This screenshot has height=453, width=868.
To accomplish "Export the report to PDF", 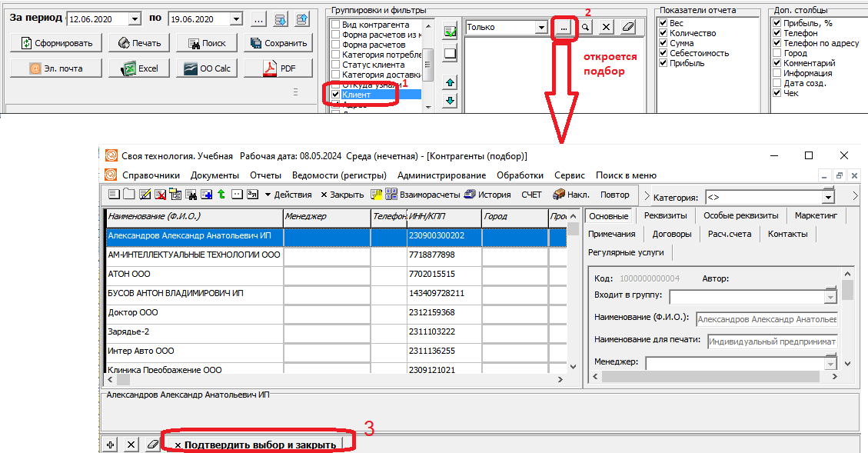I will pos(280,68).
